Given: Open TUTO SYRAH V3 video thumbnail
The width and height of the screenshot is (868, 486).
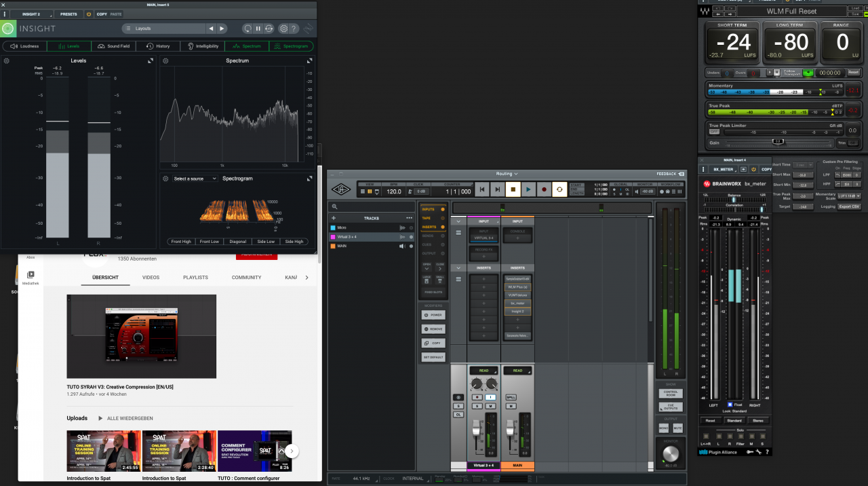Looking at the screenshot, I should point(141,337).
